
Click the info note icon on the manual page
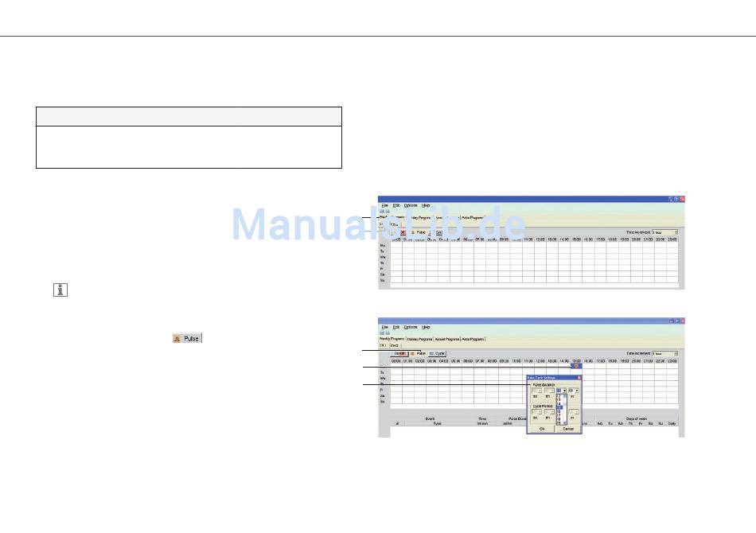coord(60,290)
